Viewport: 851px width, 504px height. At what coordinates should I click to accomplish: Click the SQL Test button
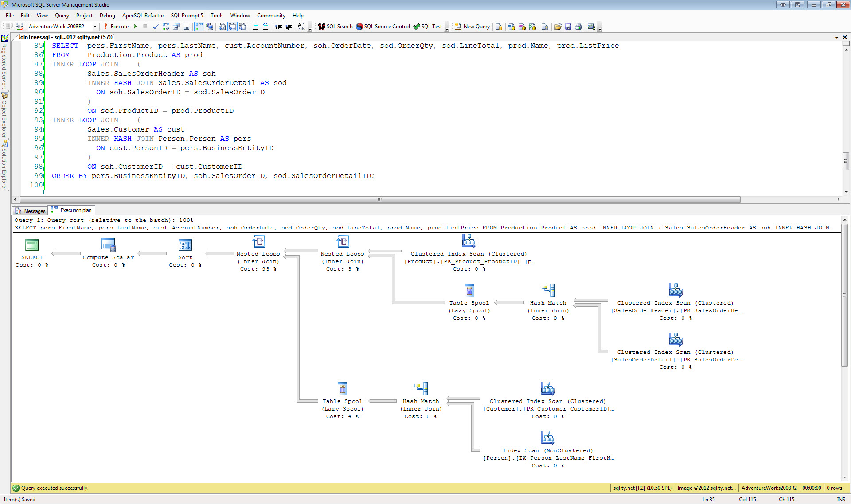(428, 27)
